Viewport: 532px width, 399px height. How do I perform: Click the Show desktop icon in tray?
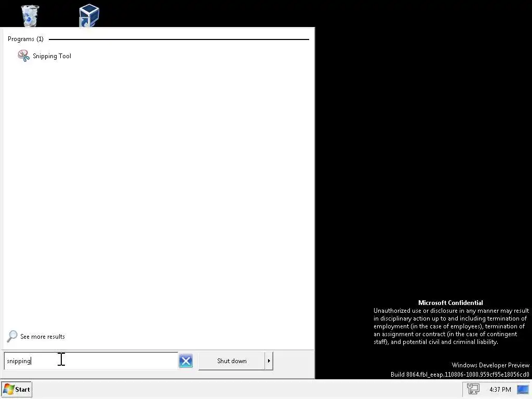pos(523,390)
